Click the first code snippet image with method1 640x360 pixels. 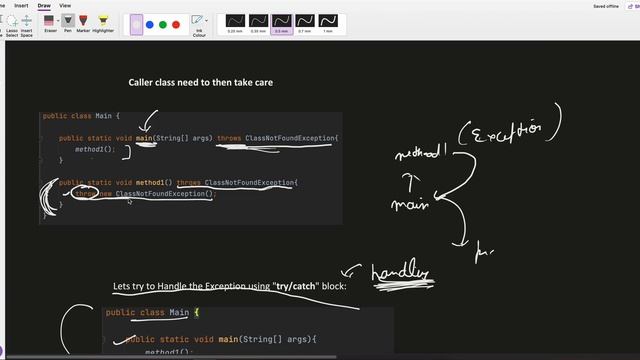(191, 168)
